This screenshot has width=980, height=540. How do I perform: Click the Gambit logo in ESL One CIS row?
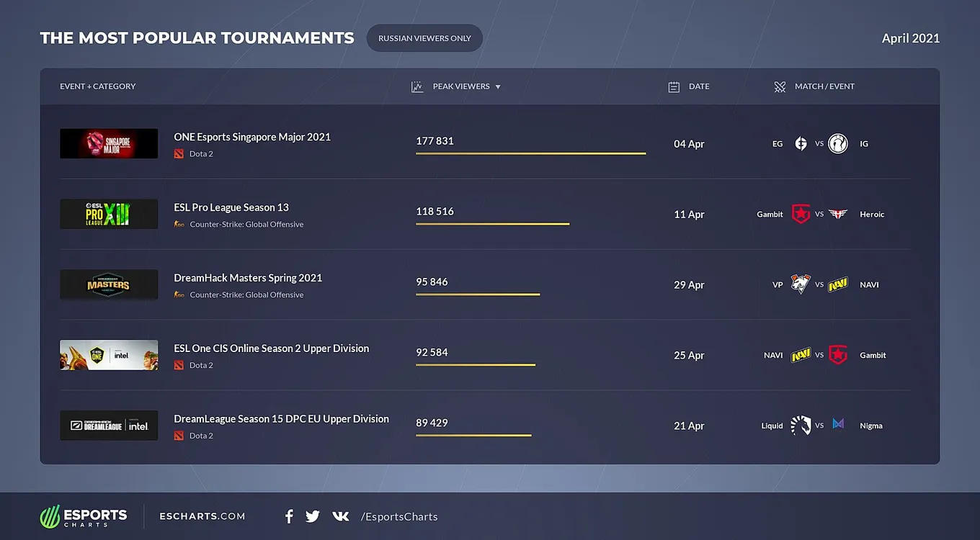(838, 355)
